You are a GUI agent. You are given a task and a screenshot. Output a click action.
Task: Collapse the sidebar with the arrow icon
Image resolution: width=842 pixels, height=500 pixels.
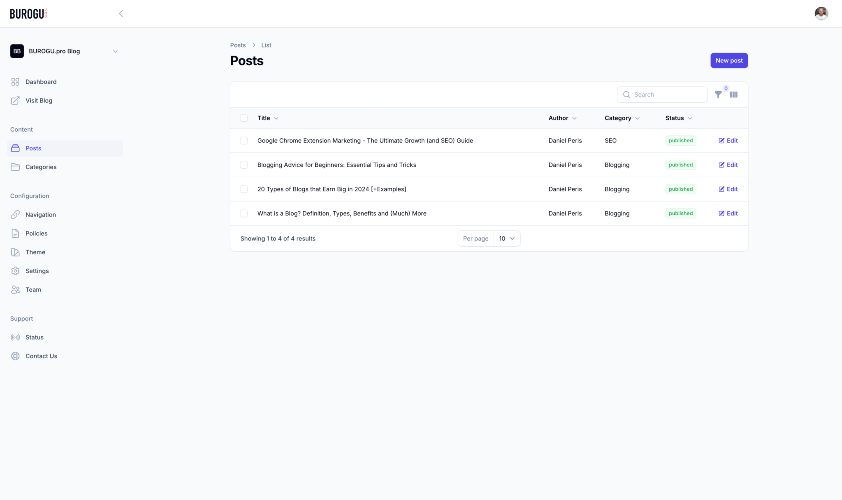coord(121,13)
